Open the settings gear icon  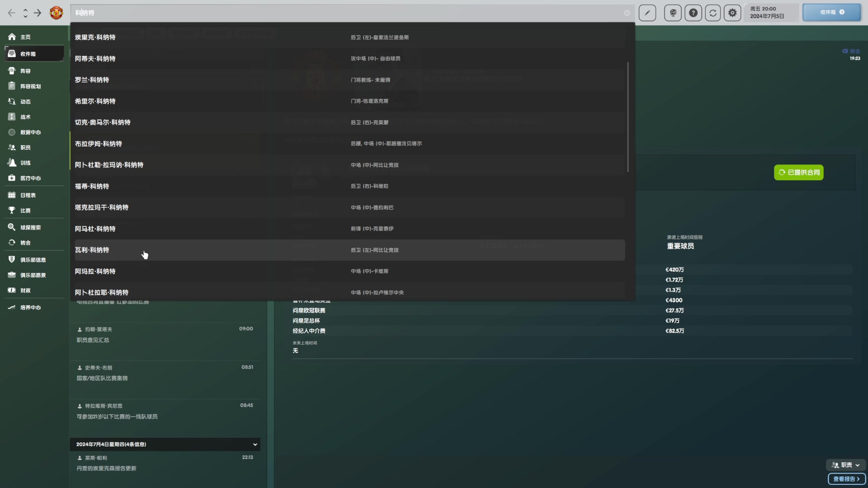tap(732, 13)
